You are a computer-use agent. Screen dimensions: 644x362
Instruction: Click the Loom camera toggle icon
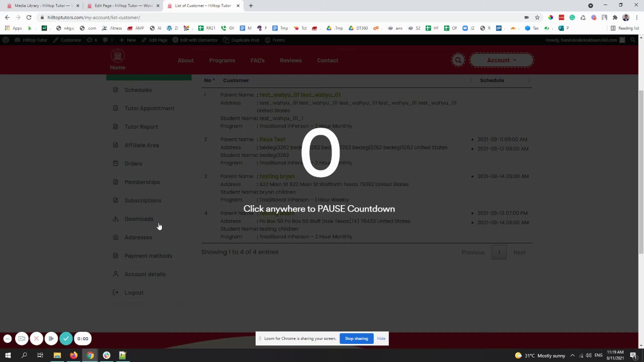22,339
